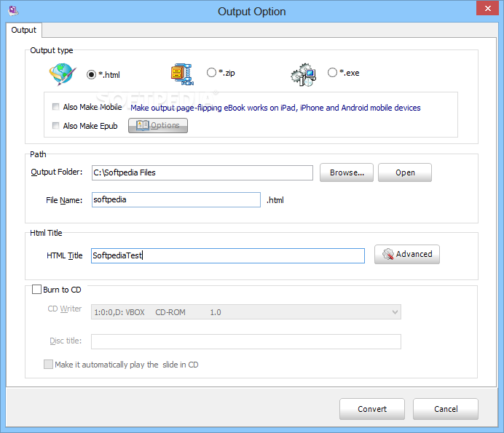The height and width of the screenshot is (433, 504).
Task: Click the File Name field
Action: [176, 200]
